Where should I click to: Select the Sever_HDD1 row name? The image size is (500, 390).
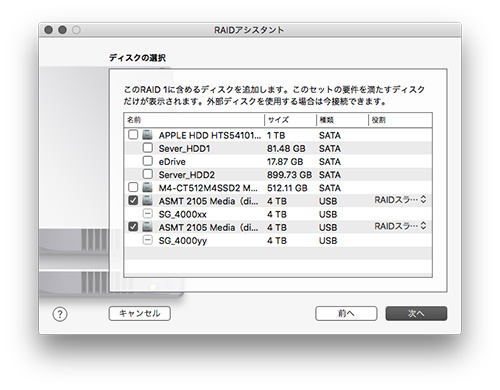pyautogui.click(x=184, y=149)
